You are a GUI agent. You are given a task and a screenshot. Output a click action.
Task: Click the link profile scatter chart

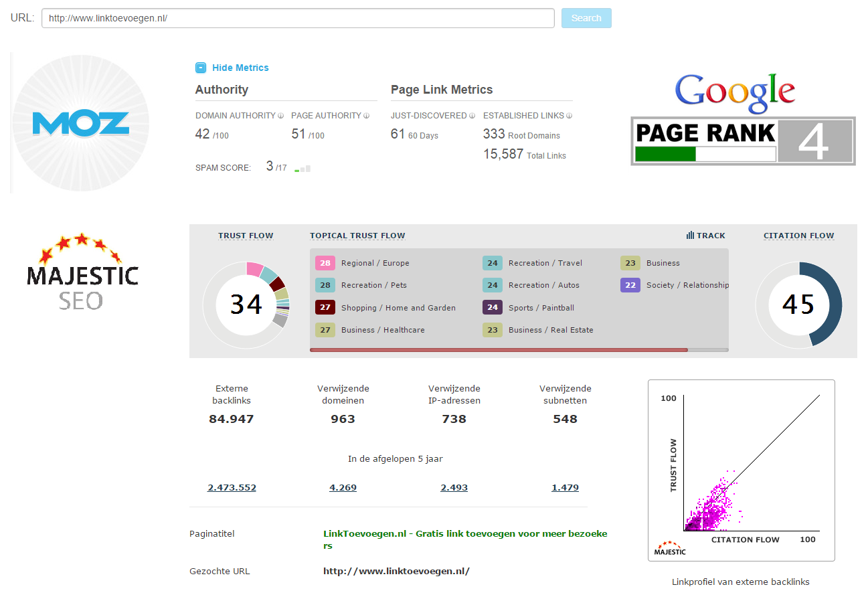click(x=742, y=470)
